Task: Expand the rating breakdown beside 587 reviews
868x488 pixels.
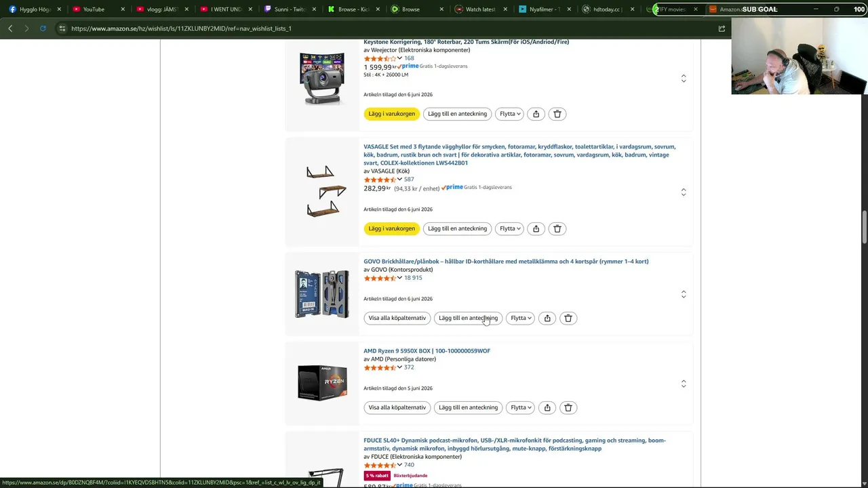Action: point(399,180)
